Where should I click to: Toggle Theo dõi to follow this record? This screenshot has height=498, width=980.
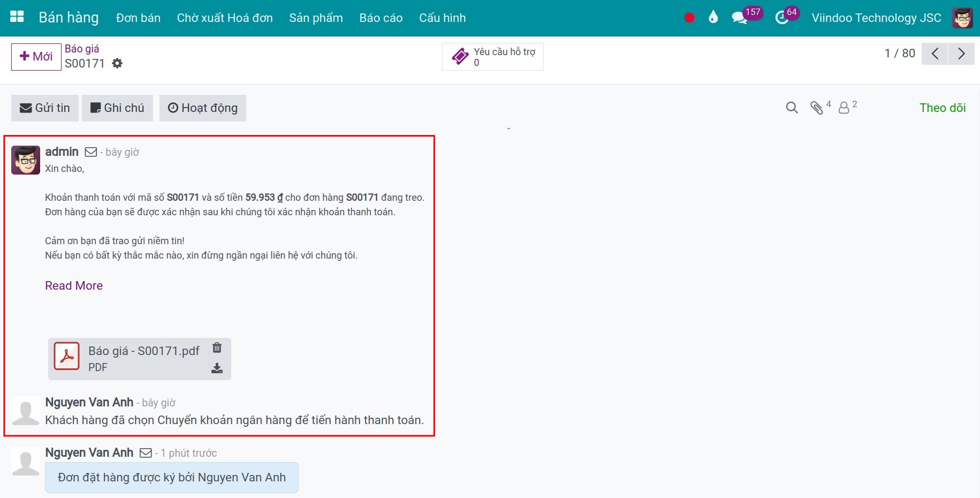942,108
